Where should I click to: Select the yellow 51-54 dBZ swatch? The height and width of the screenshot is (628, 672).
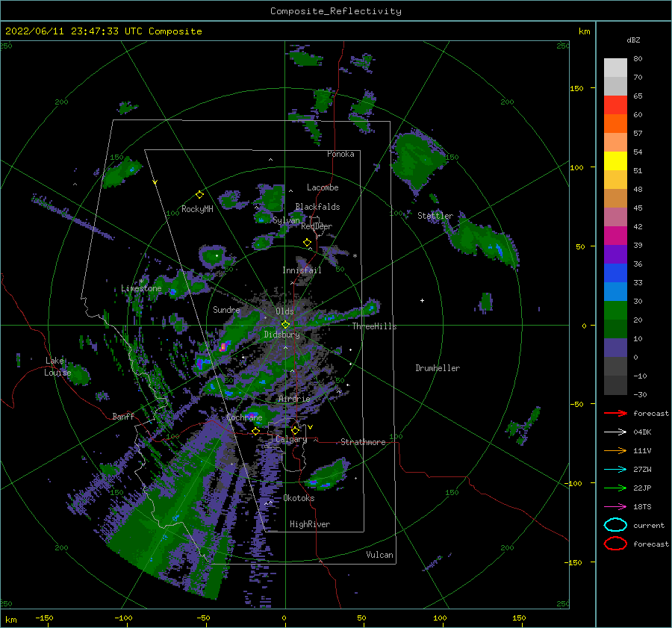coord(615,161)
